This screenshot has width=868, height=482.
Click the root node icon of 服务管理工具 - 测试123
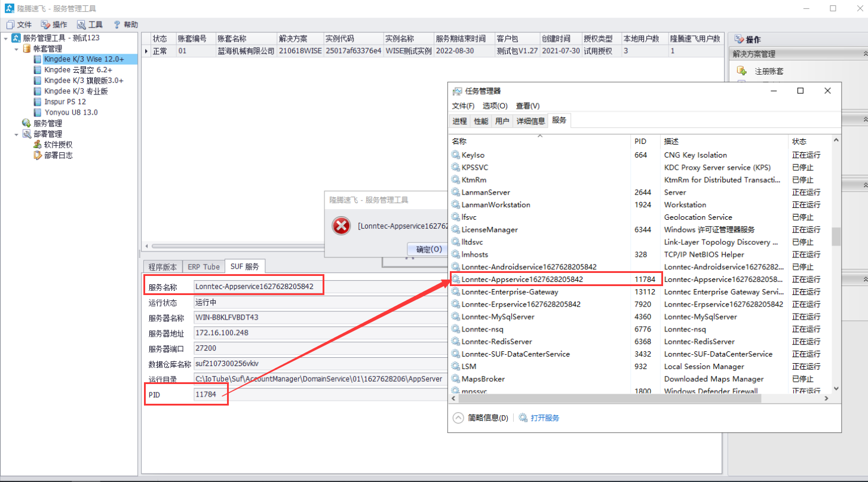pos(16,38)
